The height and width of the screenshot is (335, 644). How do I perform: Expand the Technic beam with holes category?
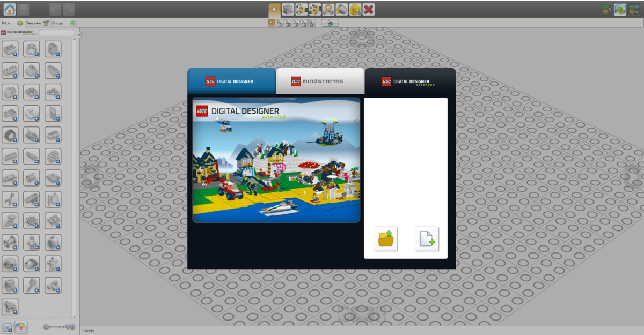[10, 157]
